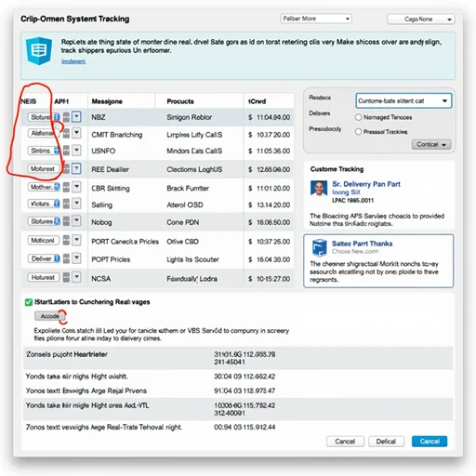Open the row dropdown arrow for USNFO
Image resolution: width=476 pixels, height=476 pixels.
coord(76,151)
